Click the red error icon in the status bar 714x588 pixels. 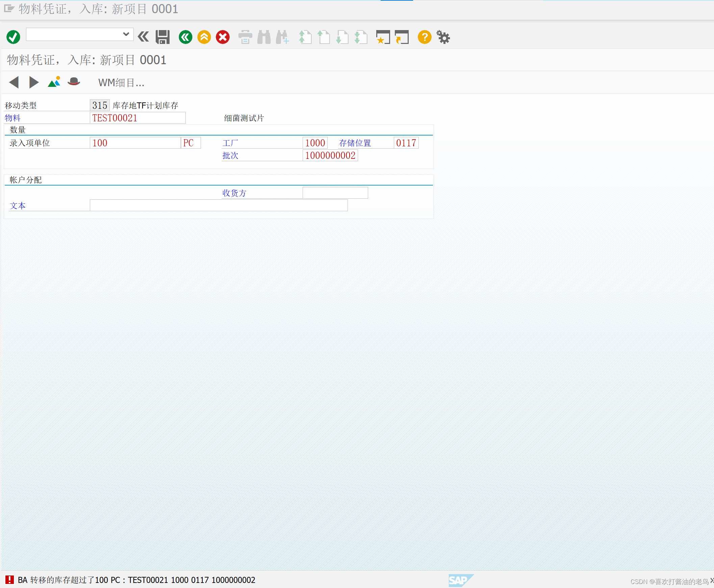pos(9,580)
